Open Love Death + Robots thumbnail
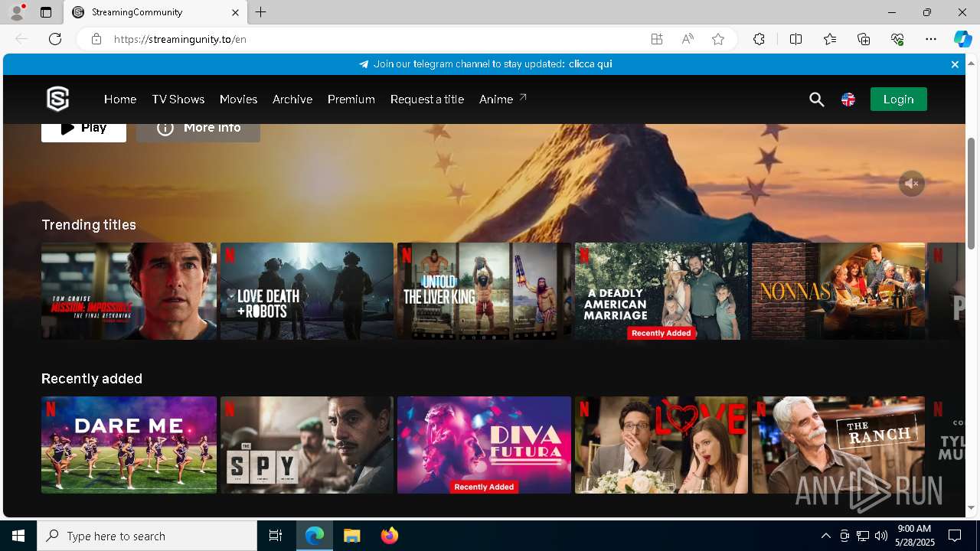This screenshot has width=980, height=551. (x=307, y=291)
